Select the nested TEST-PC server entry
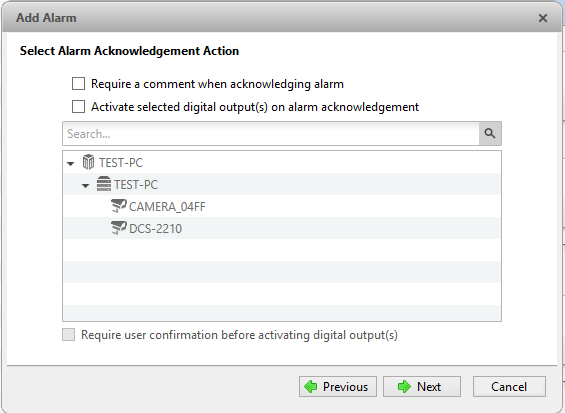Viewport: 565px width, 413px height. (x=136, y=185)
